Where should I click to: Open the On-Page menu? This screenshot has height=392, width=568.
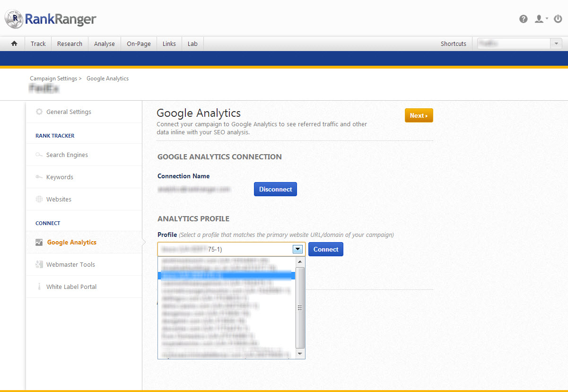point(139,44)
